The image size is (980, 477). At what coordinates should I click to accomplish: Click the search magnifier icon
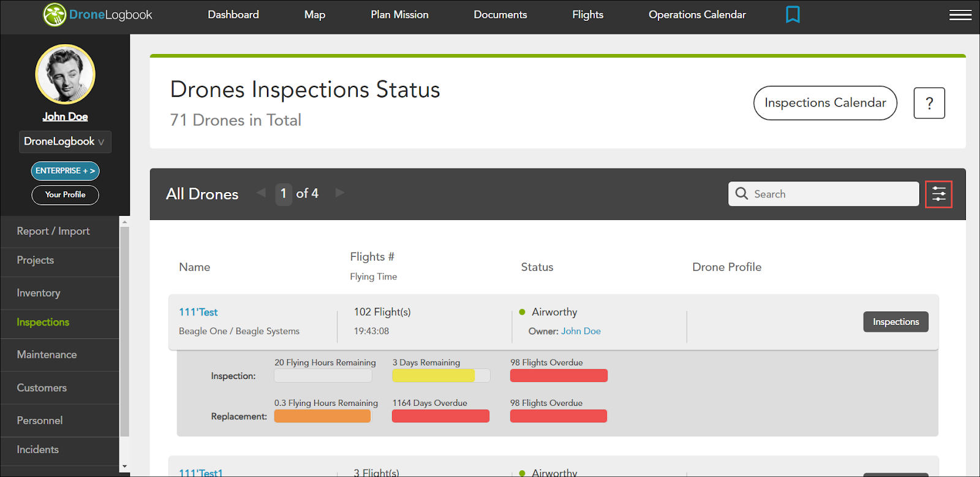tap(742, 194)
